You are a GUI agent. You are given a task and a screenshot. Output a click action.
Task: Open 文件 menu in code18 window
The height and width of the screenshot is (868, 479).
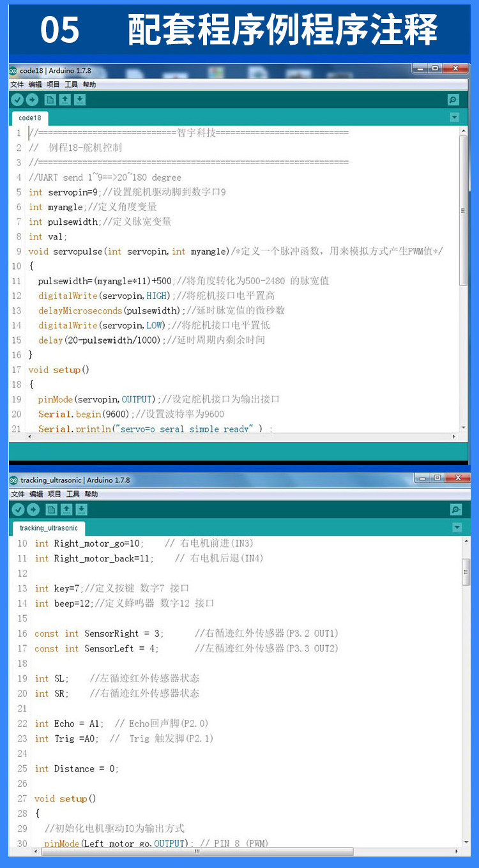(x=17, y=84)
